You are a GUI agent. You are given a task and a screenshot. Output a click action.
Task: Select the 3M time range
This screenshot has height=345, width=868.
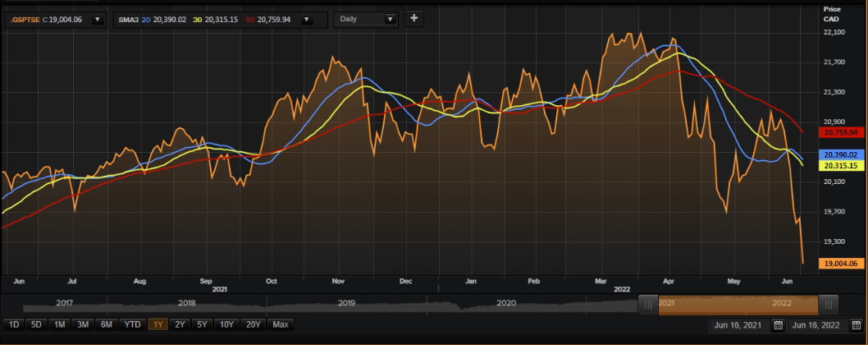[x=83, y=324]
